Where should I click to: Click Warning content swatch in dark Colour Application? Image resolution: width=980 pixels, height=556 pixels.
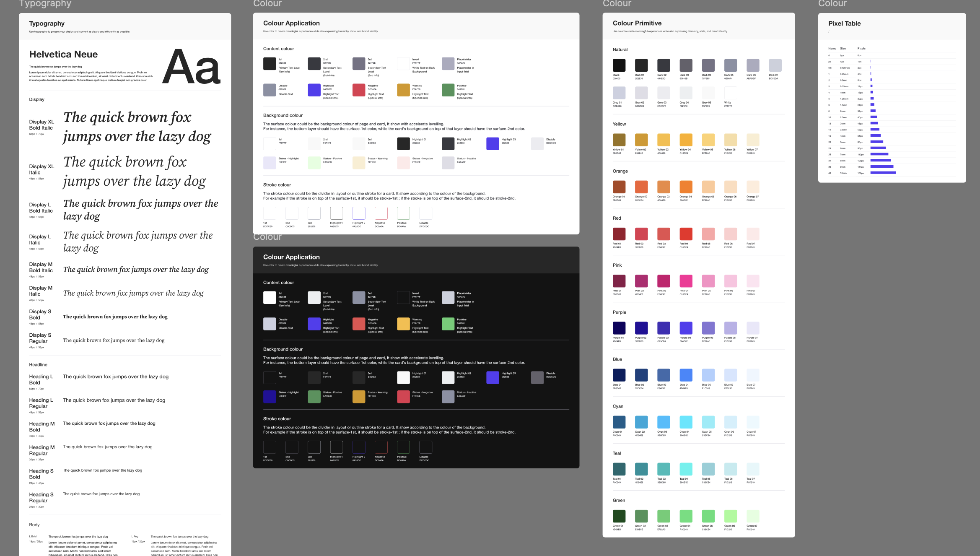(x=404, y=324)
